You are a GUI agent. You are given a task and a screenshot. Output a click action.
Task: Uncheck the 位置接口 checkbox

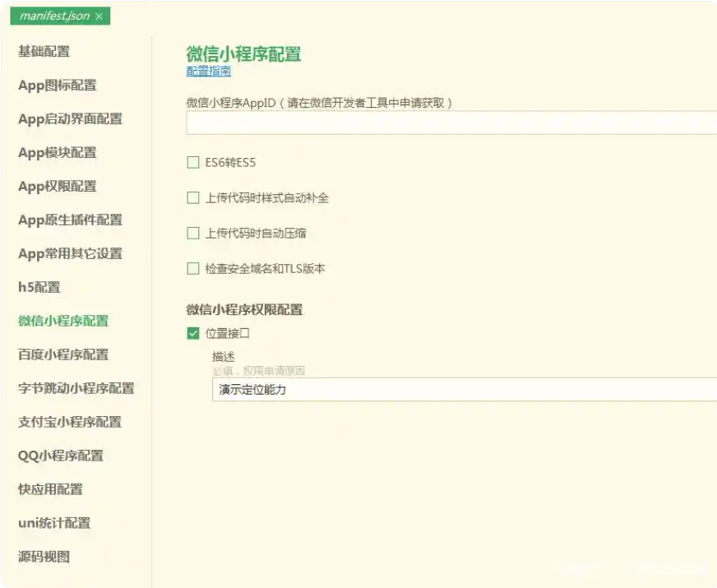point(193,333)
